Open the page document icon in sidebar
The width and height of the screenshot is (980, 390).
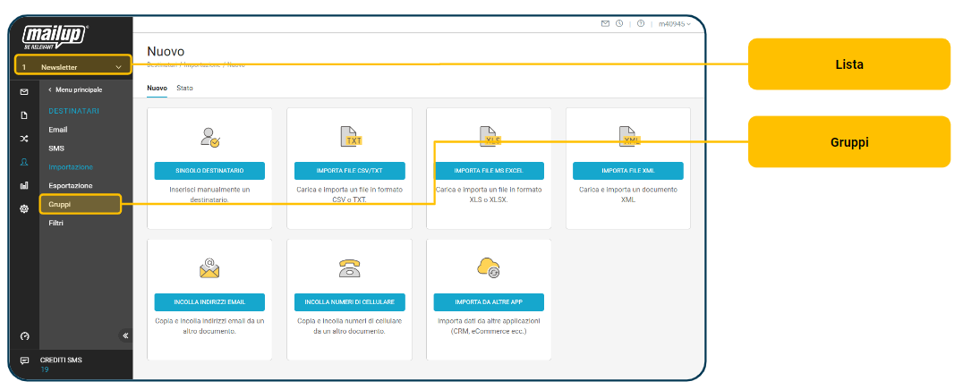(x=24, y=115)
